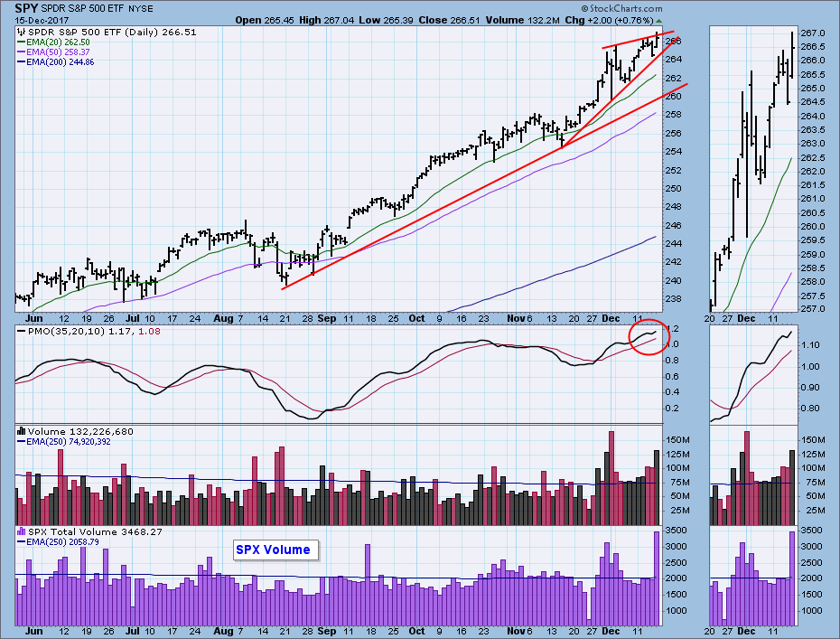This screenshot has height=639, width=840.
Task: Click the purple bar icon beside SPX Total Volume
Action: coord(22,531)
